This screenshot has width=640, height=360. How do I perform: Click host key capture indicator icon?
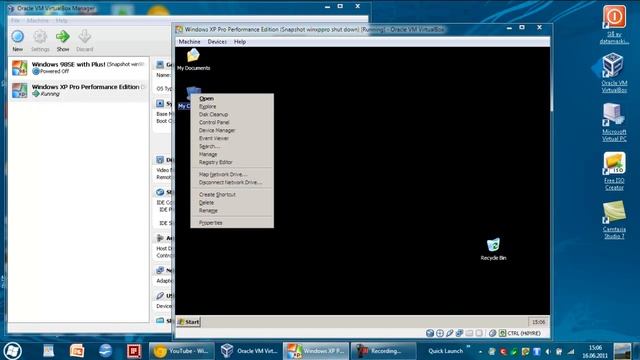tap(502, 333)
